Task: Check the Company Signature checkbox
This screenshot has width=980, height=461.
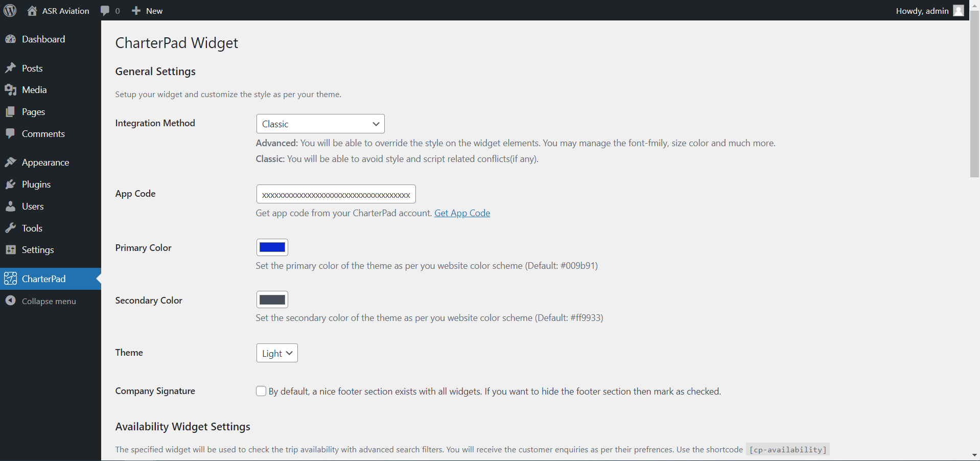Action: coord(261,391)
